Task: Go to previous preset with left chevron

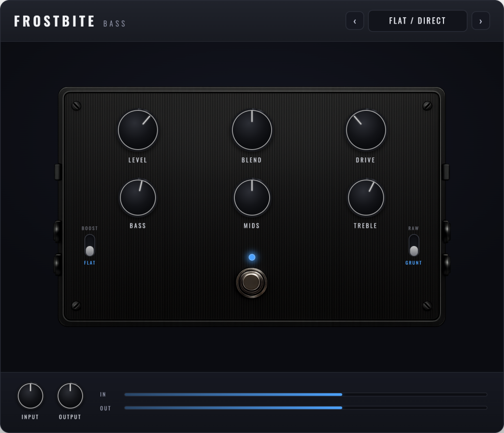Action: point(355,21)
